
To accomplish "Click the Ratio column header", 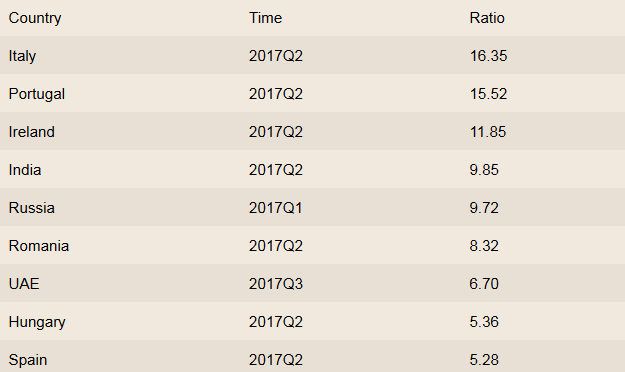I will click(487, 18).
